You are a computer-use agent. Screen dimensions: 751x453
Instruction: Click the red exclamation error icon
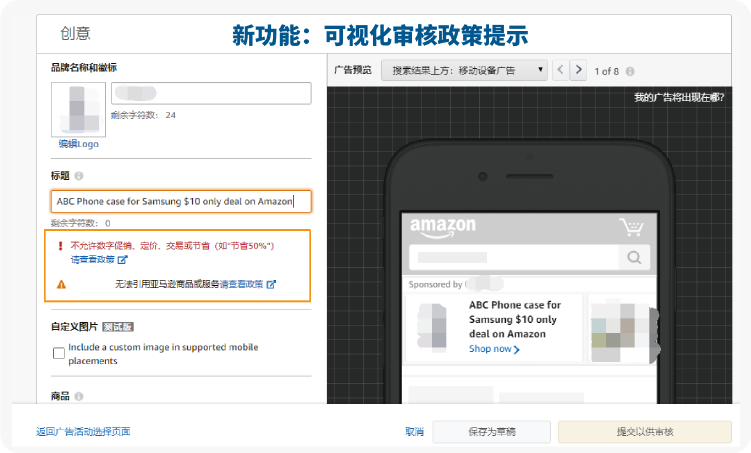[x=60, y=246]
